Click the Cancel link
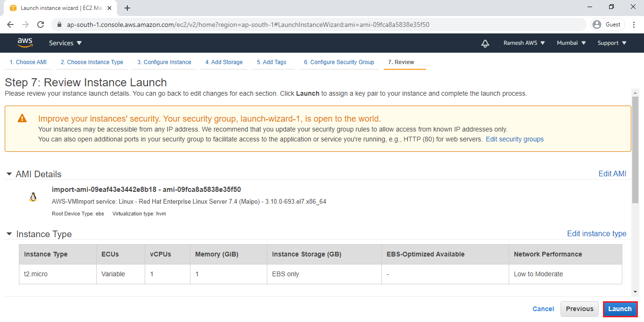Image resolution: width=644 pixels, height=322 pixels. coord(543,309)
